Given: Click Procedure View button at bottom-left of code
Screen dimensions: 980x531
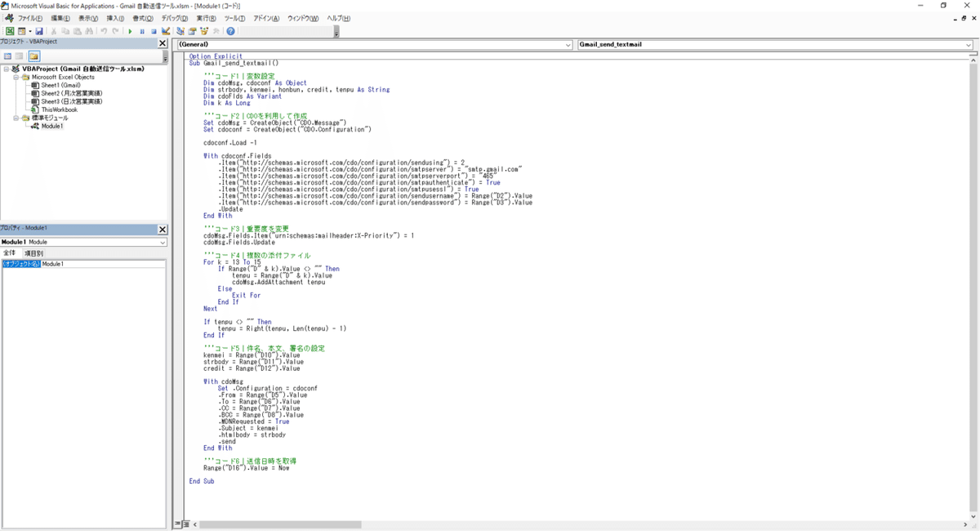Looking at the screenshot, I should [x=178, y=524].
